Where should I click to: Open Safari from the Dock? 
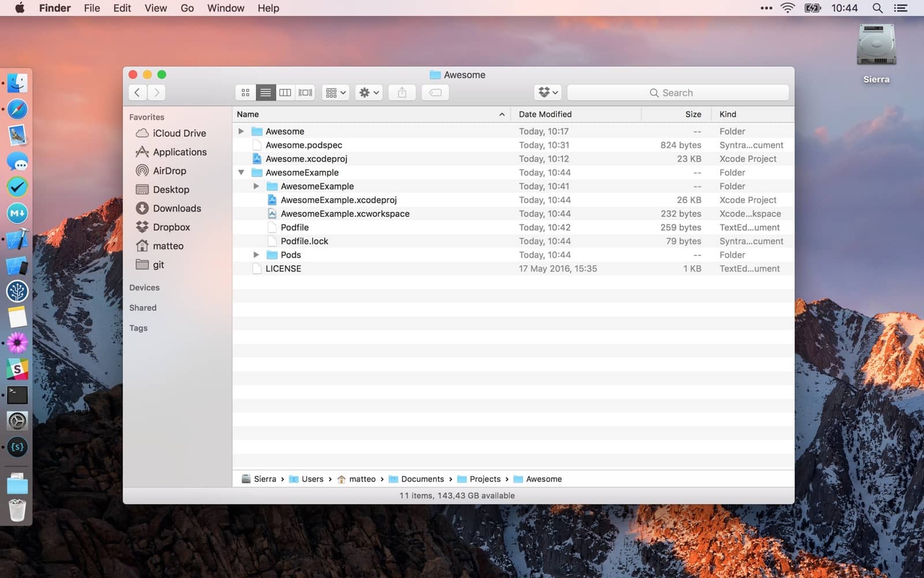click(x=17, y=109)
